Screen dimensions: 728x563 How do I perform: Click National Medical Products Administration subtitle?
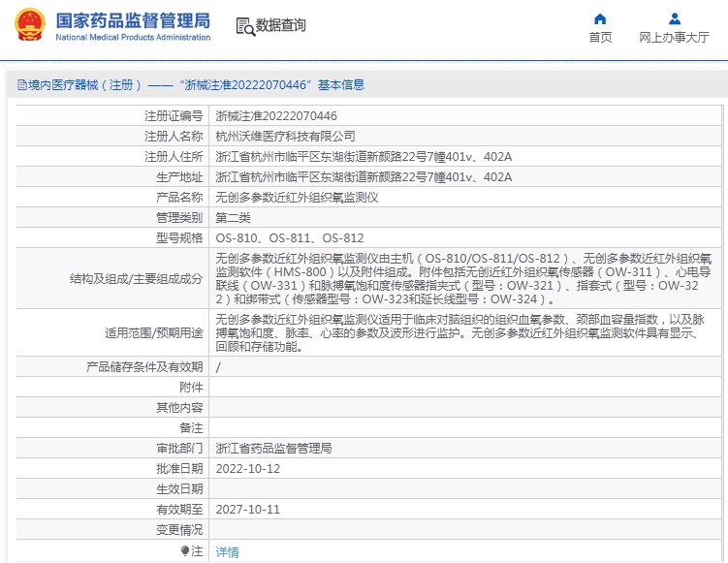pos(133,37)
